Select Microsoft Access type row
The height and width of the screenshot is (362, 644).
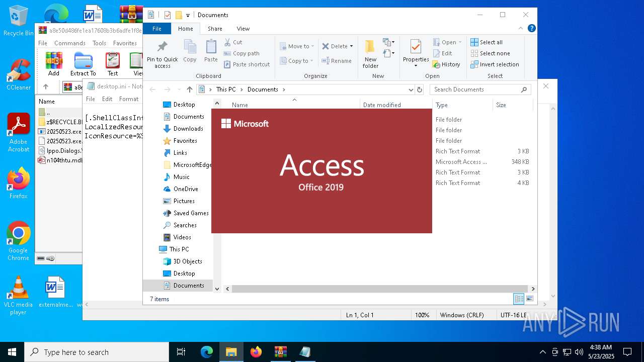click(461, 162)
